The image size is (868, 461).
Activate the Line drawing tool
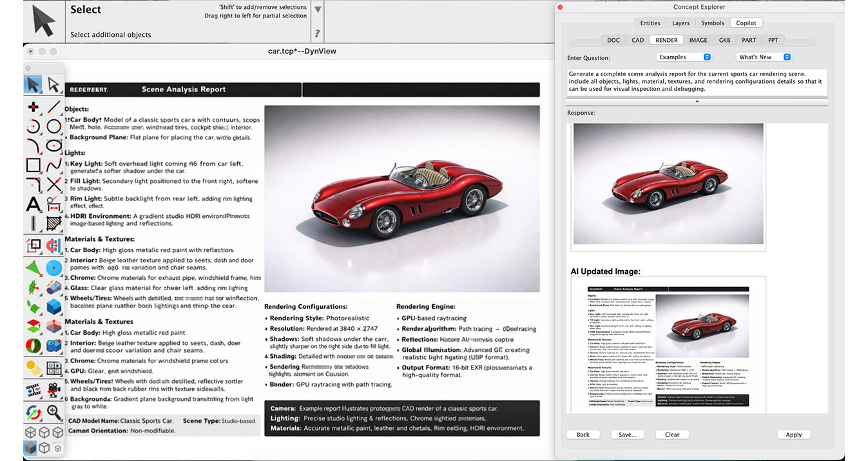coord(53,106)
